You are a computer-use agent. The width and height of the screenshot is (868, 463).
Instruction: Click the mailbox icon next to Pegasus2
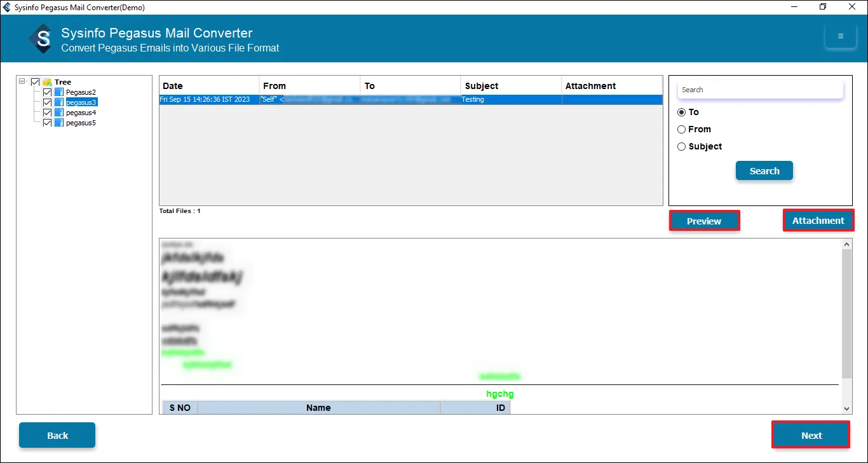(x=59, y=92)
